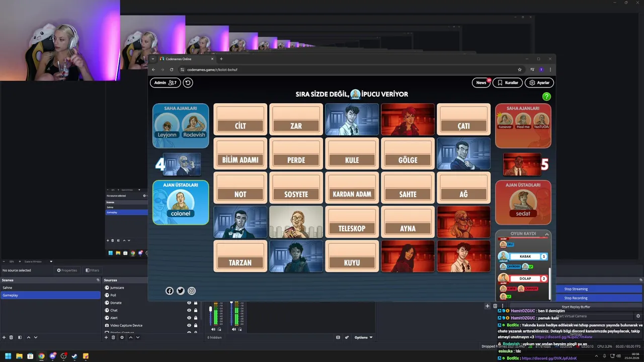644x362 pixels.
Task: Open the preview scaling dropdown arrow
Action: [51, 261]
